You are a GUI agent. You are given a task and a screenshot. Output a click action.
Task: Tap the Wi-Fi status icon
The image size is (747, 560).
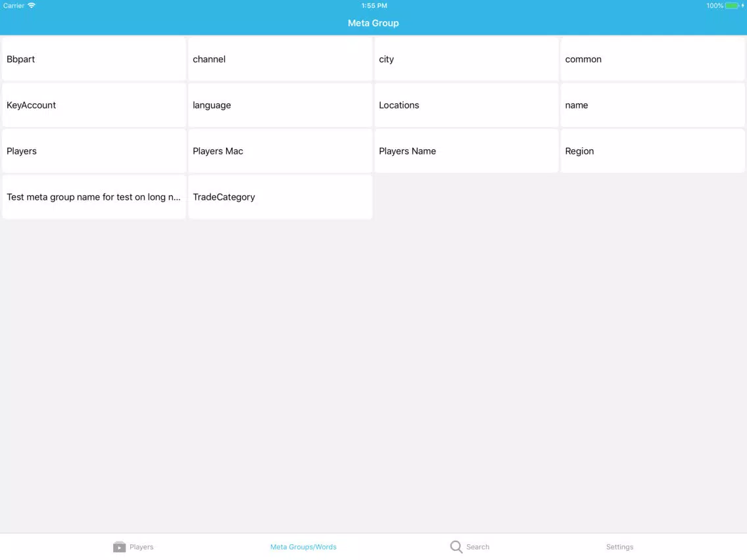point(32,6)
